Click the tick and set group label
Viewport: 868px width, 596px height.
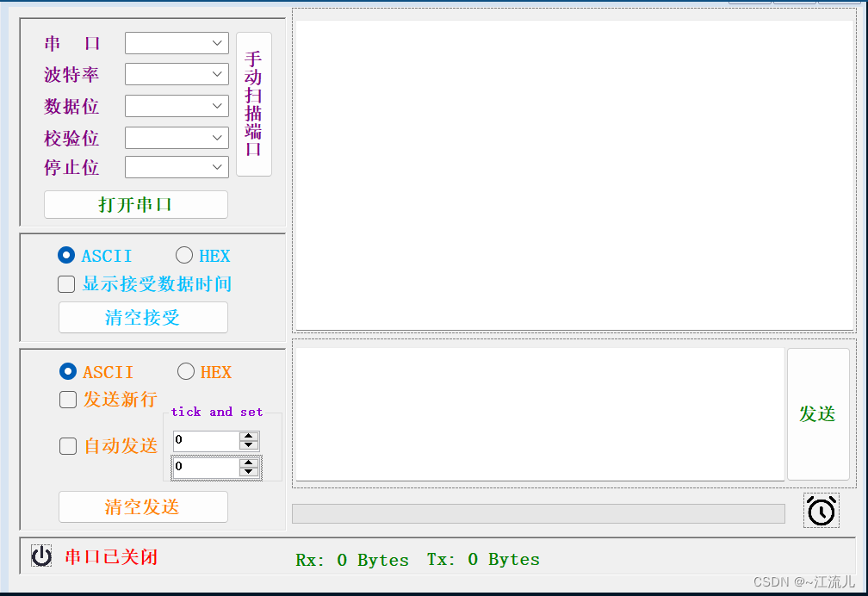(217, 412)
